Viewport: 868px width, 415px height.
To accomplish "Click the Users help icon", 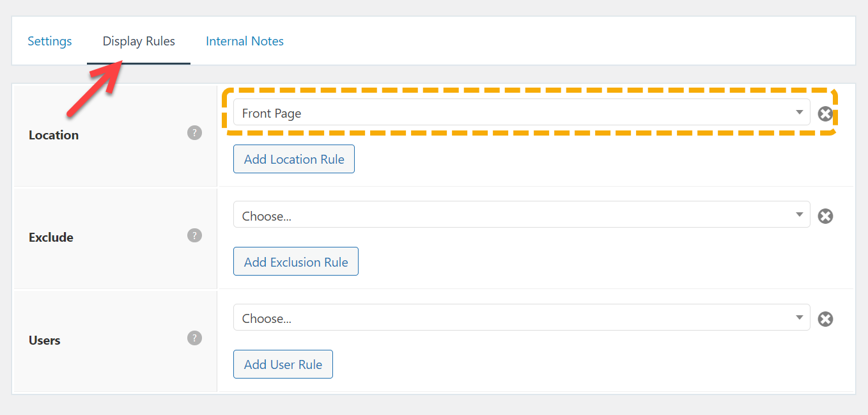I will (x=194, y=338).
